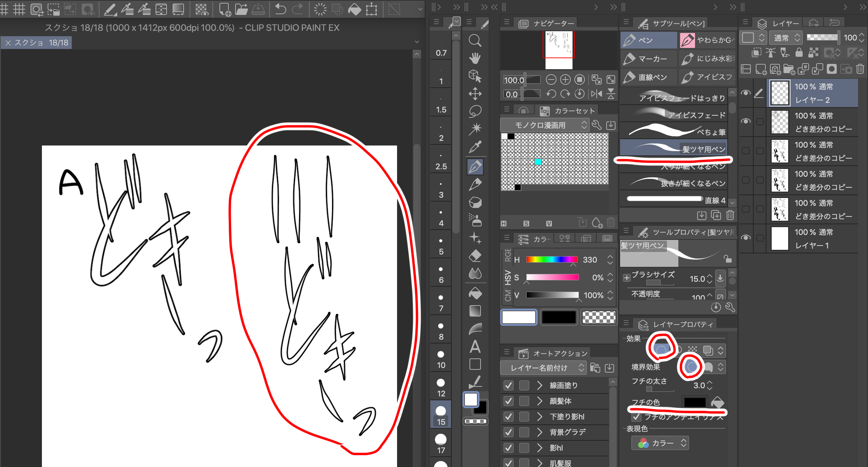Select the マーカー sub tool group
The height and width of the screenshot is (467, 868).
pyautogui.click(x=649, y=59)
